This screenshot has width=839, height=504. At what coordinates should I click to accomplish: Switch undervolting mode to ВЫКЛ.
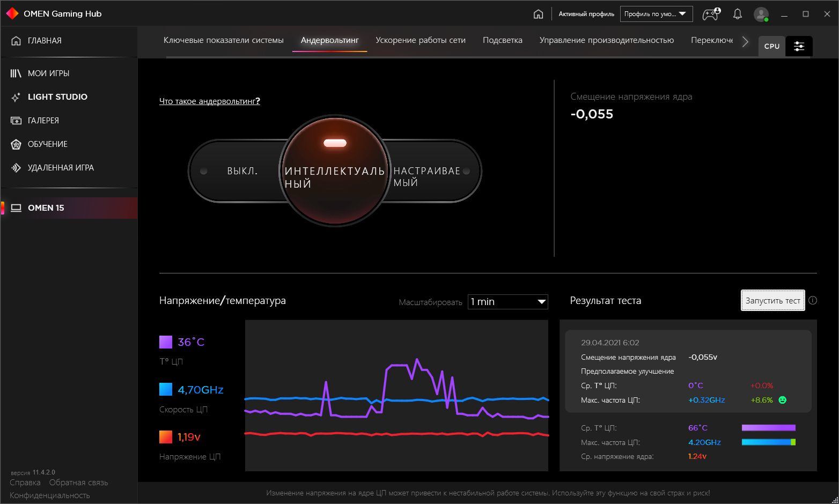[242, 171]
